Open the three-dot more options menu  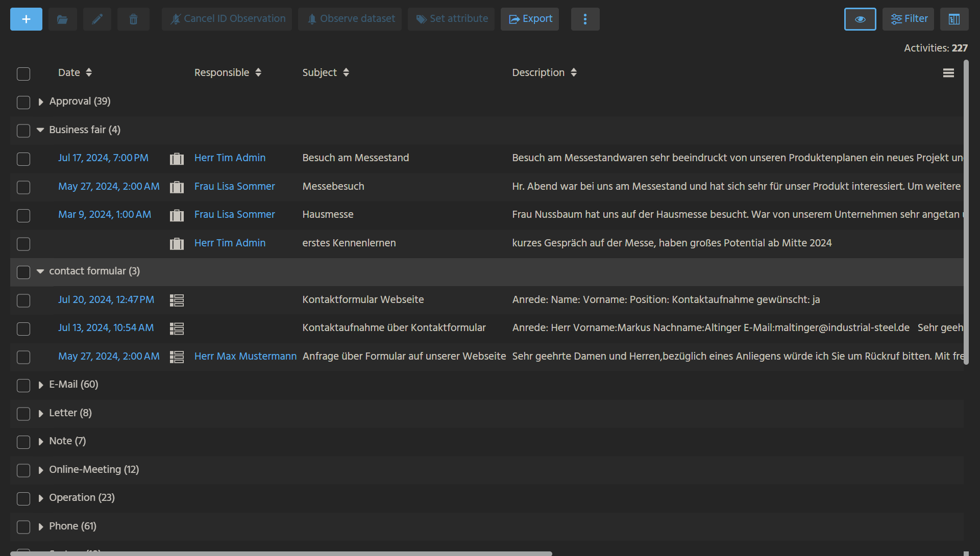click(x=585, y=19)
